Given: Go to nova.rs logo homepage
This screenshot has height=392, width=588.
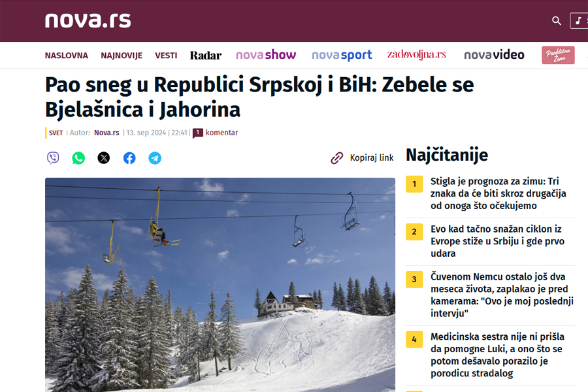Looking at the screenshot, I should tap(88, 21).
